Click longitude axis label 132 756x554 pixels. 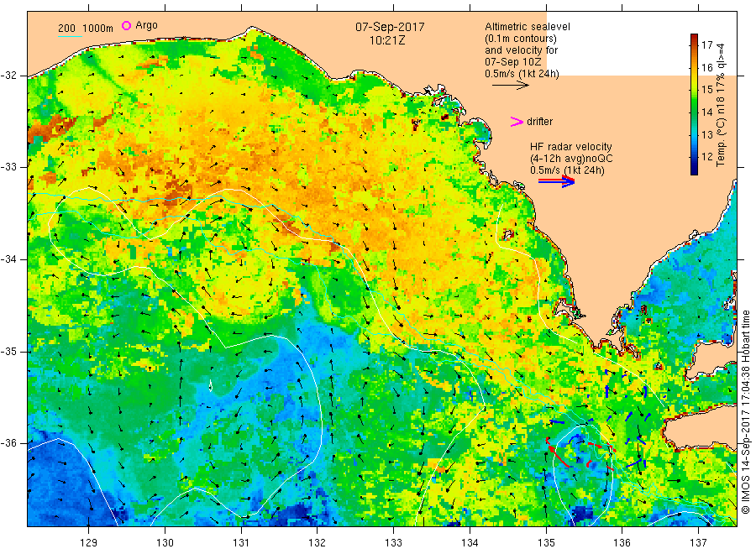(x=318, y=543)
